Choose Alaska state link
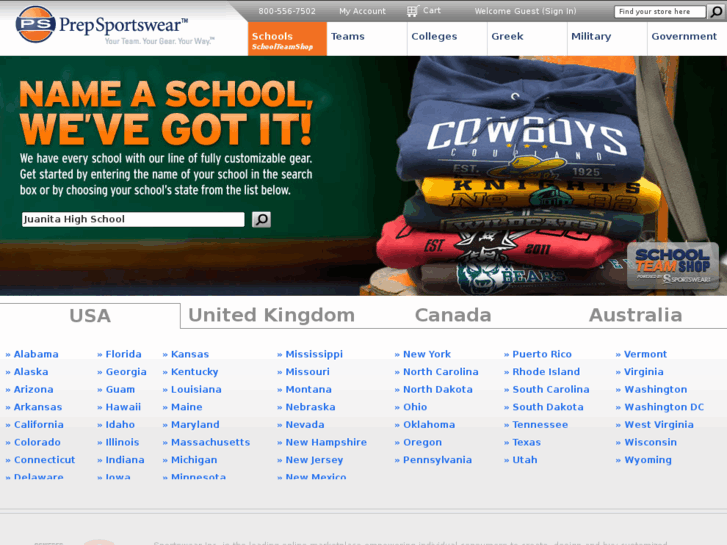 coord(31,372)
